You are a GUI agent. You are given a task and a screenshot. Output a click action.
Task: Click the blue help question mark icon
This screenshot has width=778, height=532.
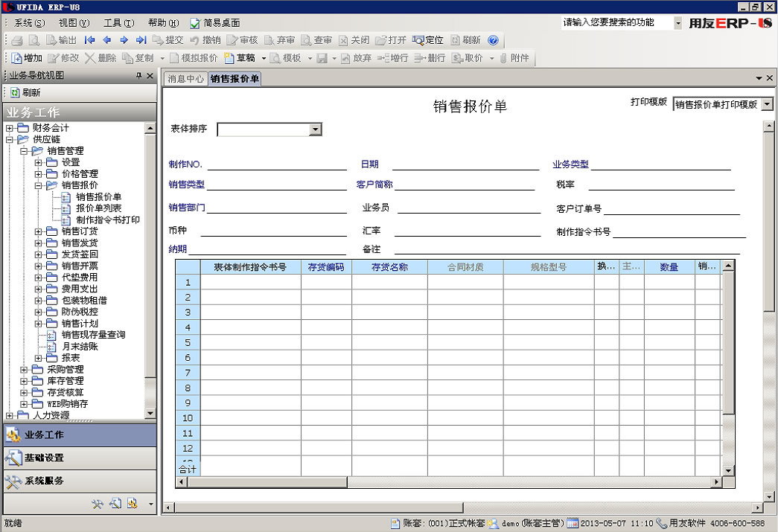(x=493, y=40)
